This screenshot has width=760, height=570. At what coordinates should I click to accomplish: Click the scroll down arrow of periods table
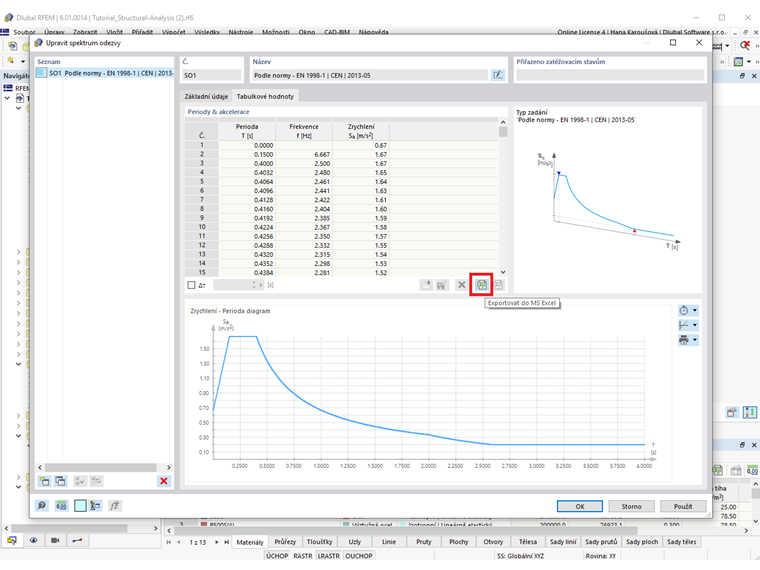click(x=503, y=272)
